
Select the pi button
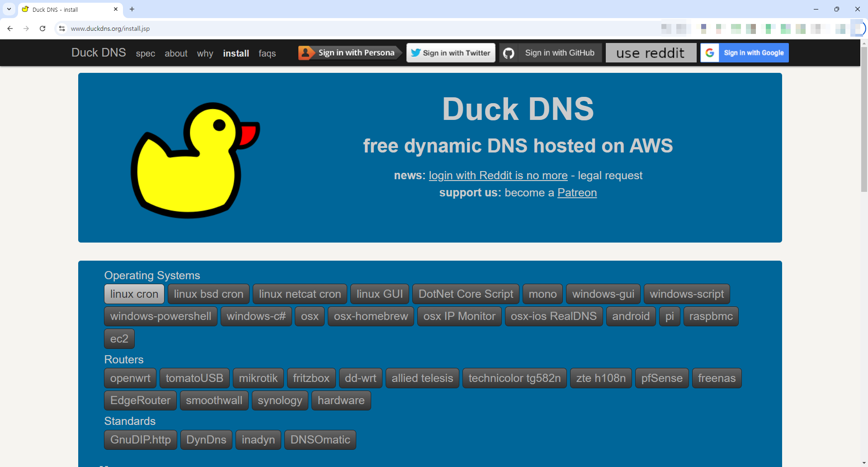click(670, 316)
